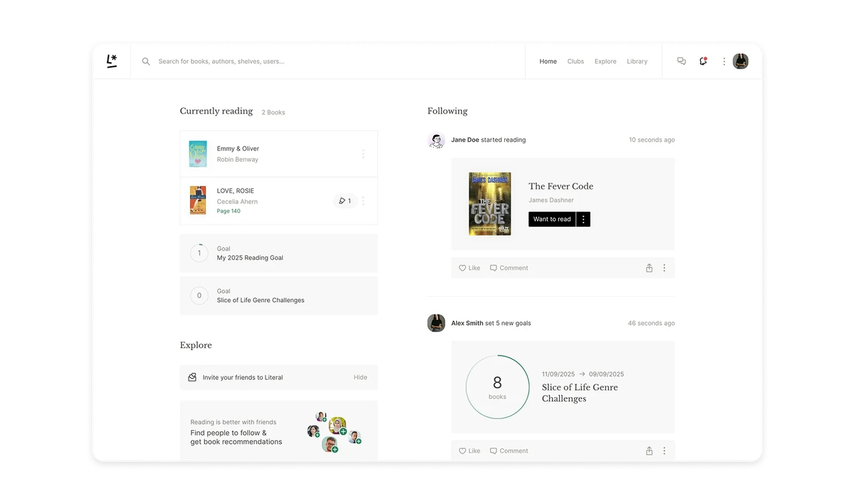Hide the invite friends banner

360,377
